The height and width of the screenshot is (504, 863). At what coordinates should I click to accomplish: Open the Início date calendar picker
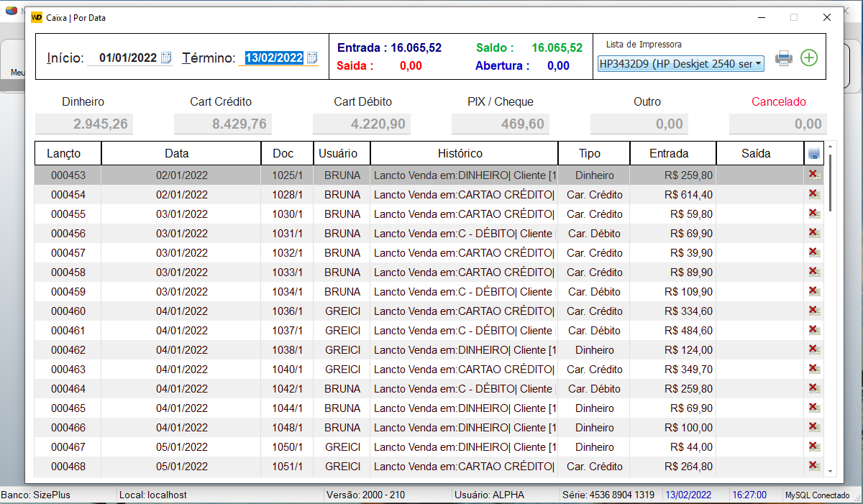click(166, 58)
